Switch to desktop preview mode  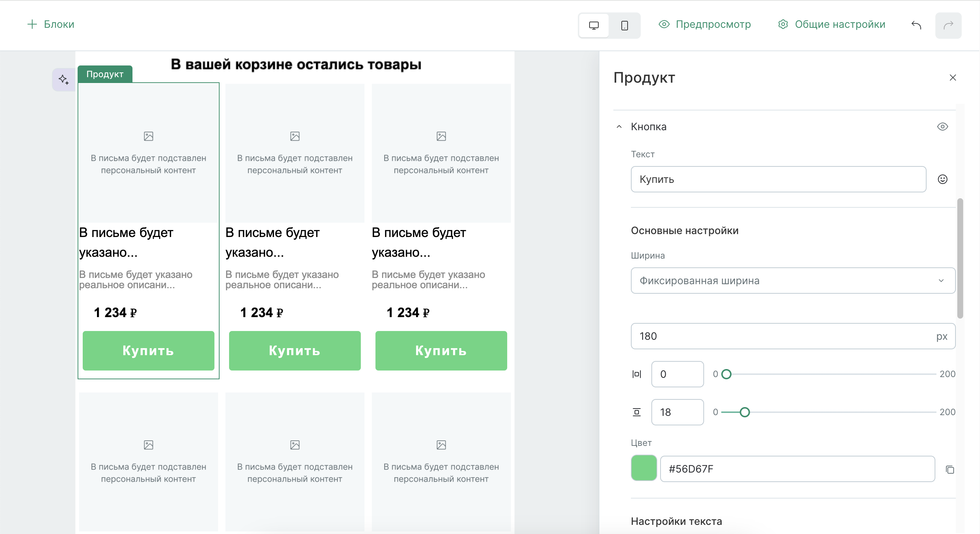(x=594, y=25)
